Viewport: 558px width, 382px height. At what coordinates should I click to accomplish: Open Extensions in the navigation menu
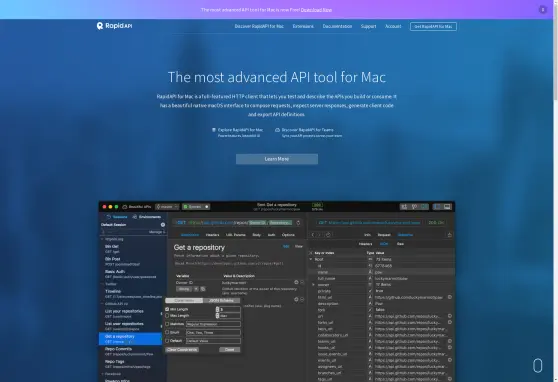(303, 26)
